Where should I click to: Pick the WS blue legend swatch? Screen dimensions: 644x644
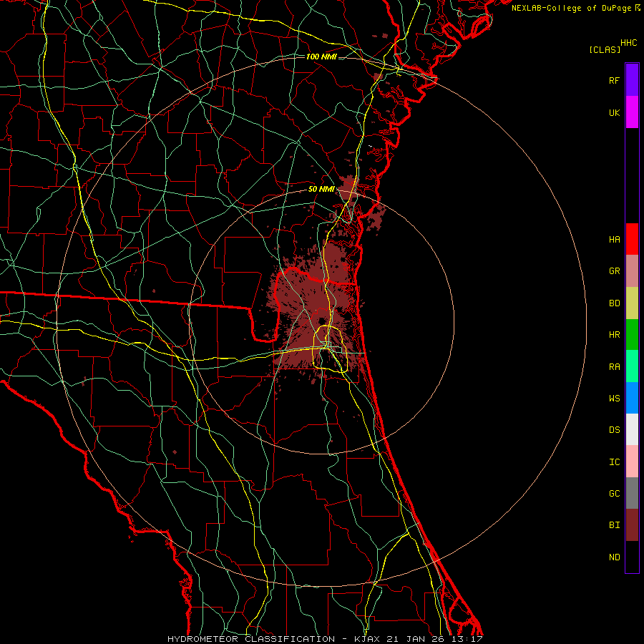point(632,398)
